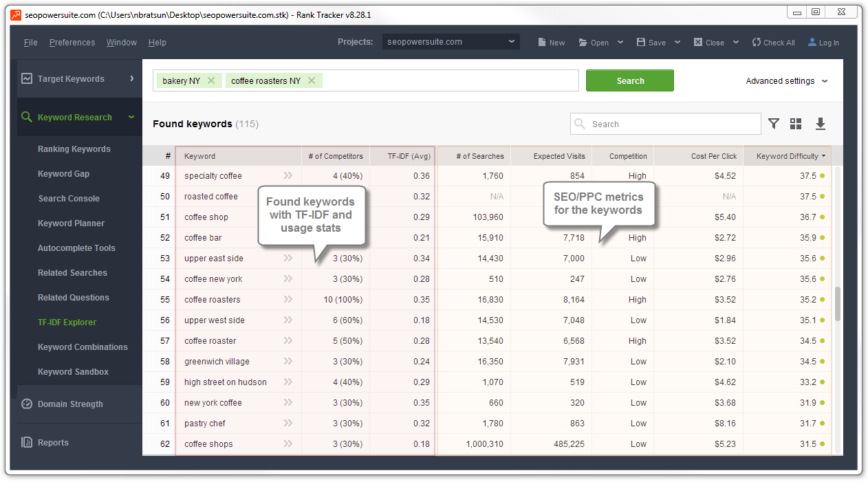Click the double arrow beside 'upper east side'

click(x=287, y=258)
